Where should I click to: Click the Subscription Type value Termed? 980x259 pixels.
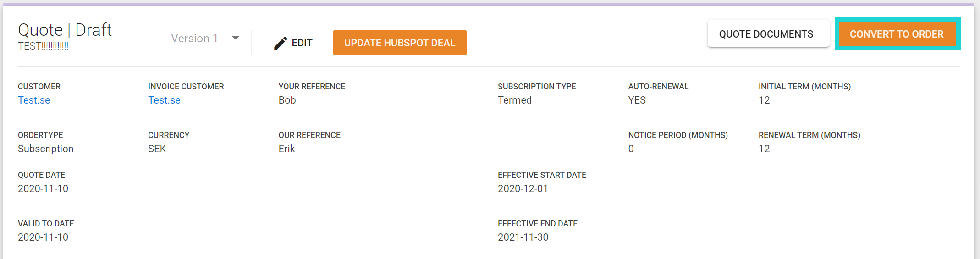point(515,100)
